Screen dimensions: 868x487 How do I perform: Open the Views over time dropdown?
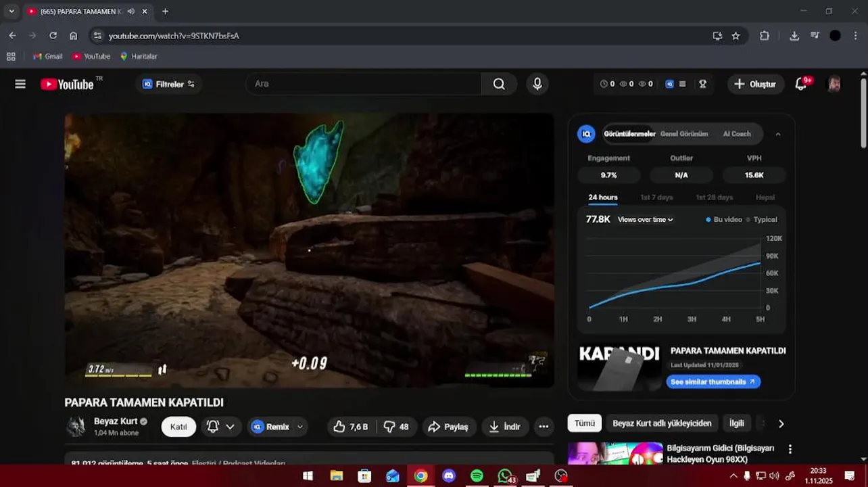(x=646, y=220)
